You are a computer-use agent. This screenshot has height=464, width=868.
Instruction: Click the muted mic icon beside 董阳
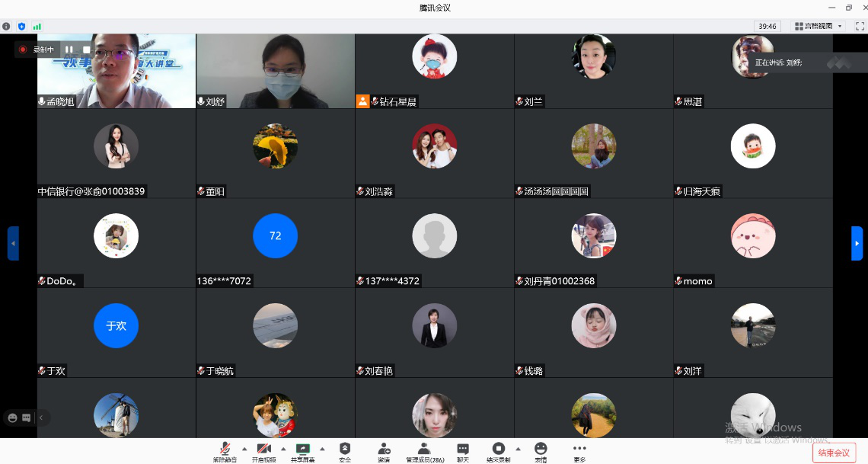coord(201,191)
